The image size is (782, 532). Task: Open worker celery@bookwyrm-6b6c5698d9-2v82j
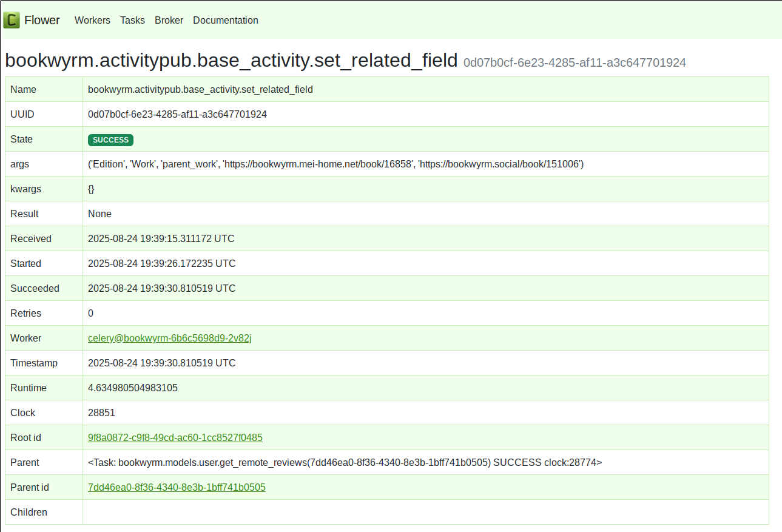(x=169, y=338)
